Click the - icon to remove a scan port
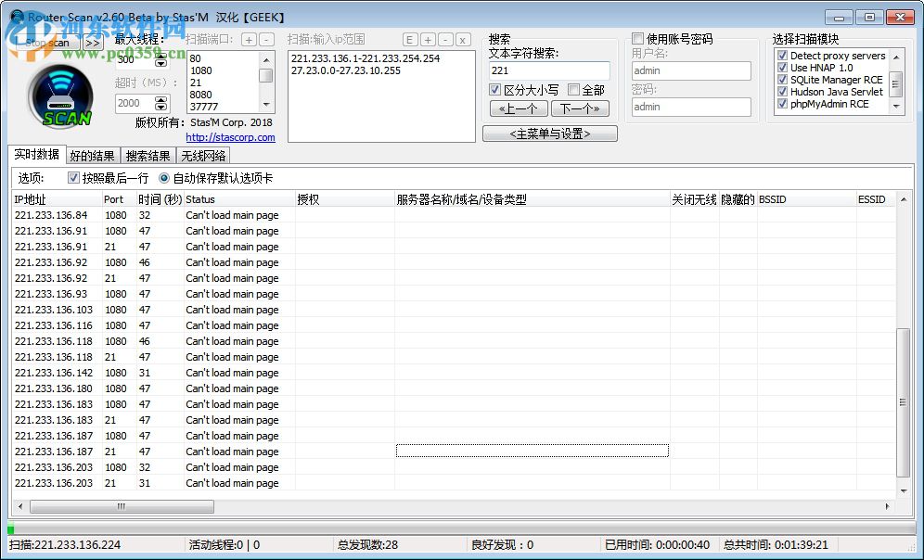 (x=264, y=40)
